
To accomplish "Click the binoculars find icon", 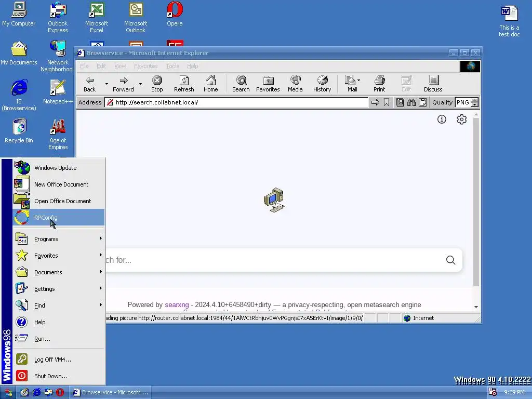I will [411, 102].
